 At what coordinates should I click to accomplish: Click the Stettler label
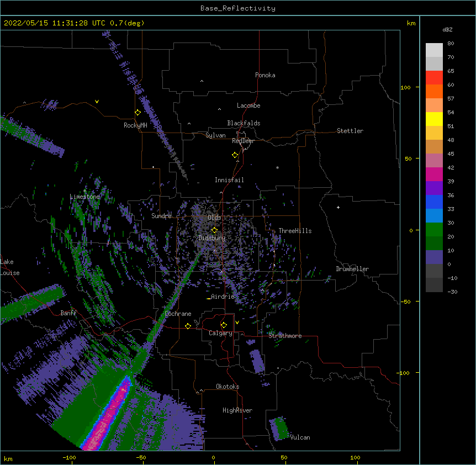point(350,131)
